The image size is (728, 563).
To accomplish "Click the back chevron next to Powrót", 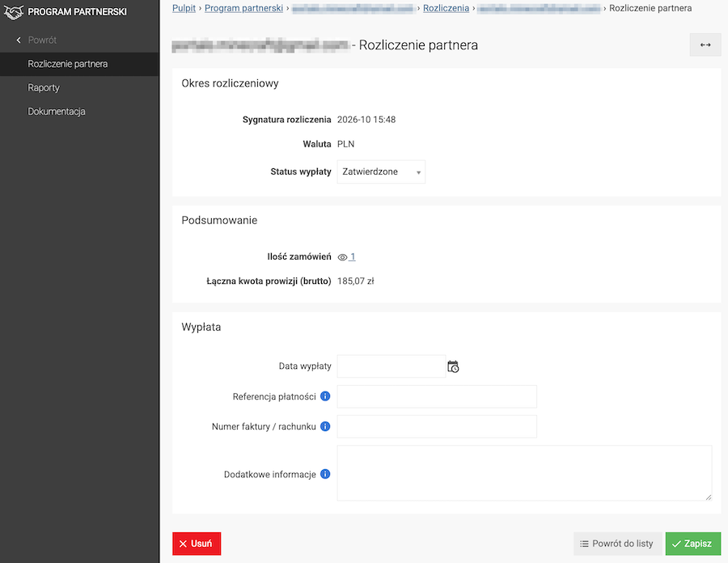I will [19, 40].
